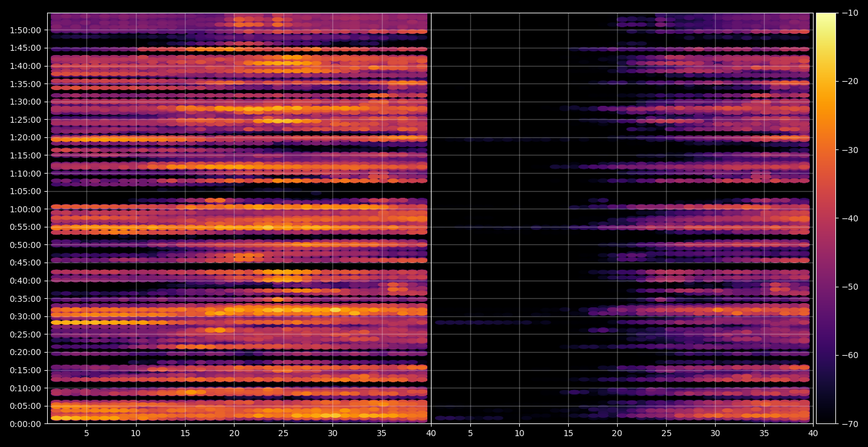Pick the −50 colorbar tick label
Image resolution: width=868 pixels, height=447 pixels.
pyautogui.click(x=849, y=287)
